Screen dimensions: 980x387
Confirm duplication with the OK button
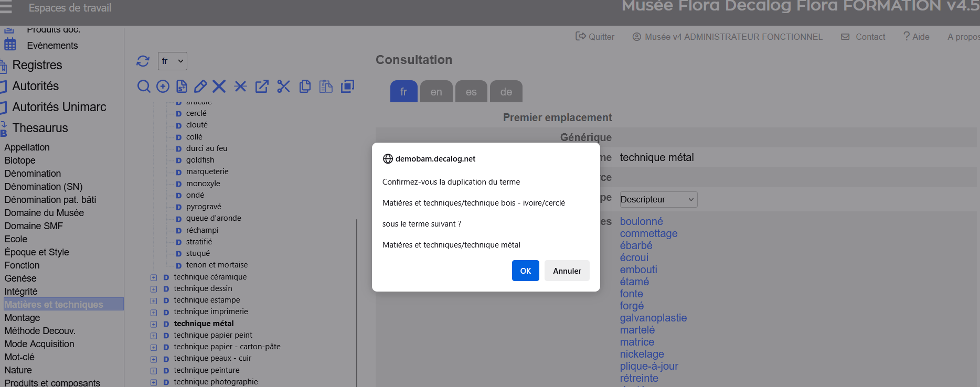click(x=525, y=271)
